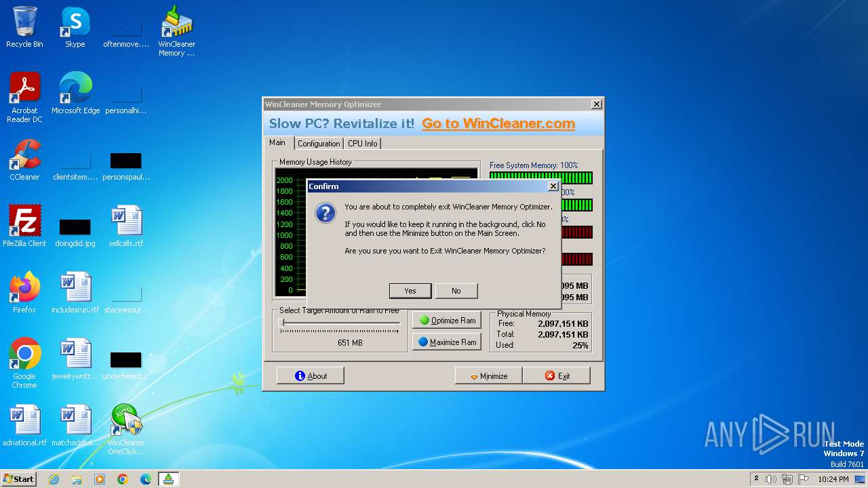Click the Minimize button in WinCleaner

pos(489,376)
